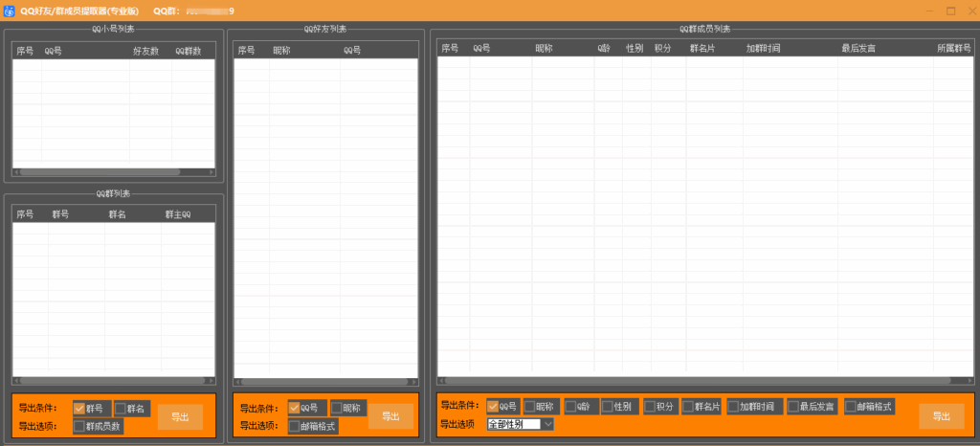Click left arrow of QQ群列表 scrollbar
Viewport: 980px width, 446px height.
(15, 380)
